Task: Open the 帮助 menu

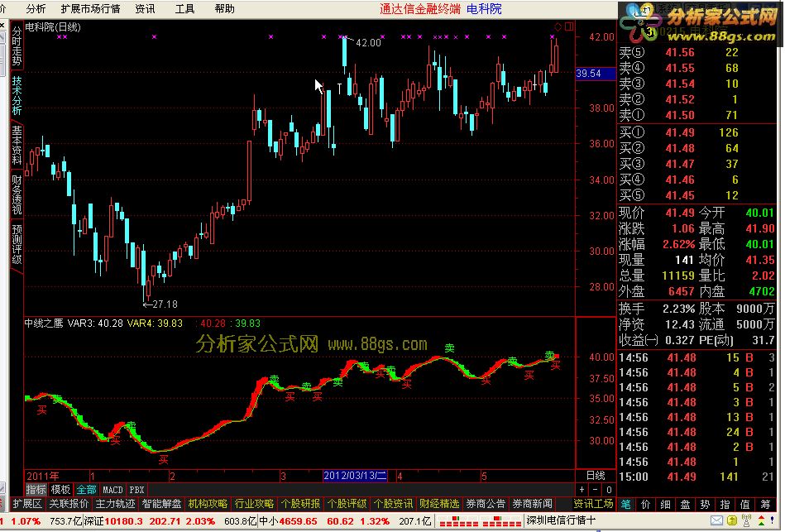Action: pyautogui.click(x=224, y=9)
